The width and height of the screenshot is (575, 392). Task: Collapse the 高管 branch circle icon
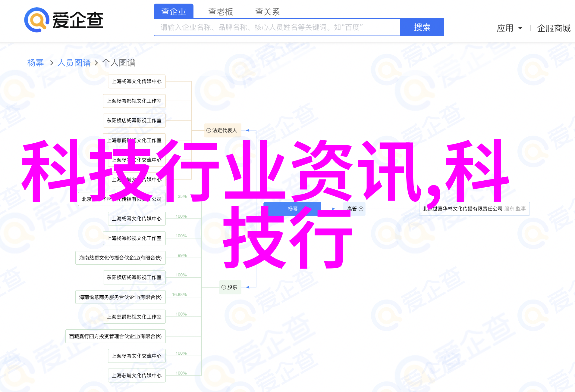(x=361, y=209)
